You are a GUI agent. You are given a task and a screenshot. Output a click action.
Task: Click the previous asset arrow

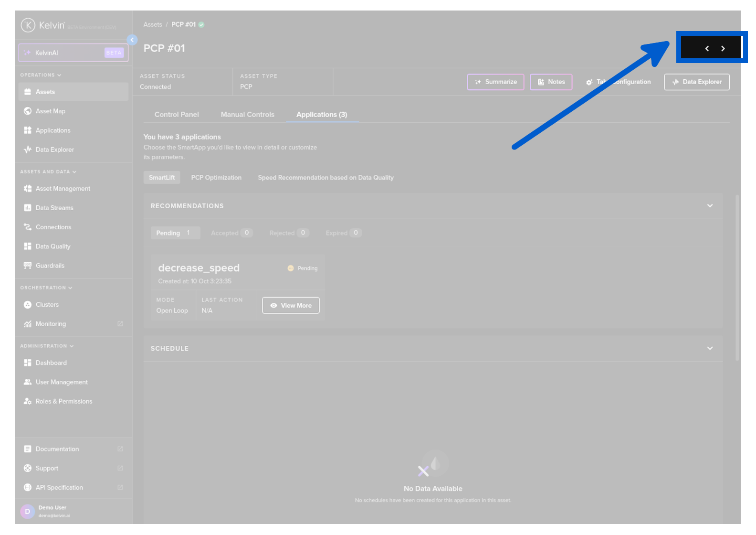pyautogui.click(x=707, y=48)
